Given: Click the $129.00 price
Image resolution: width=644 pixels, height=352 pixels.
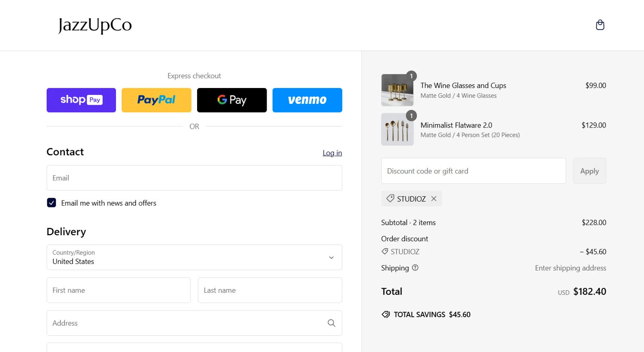Looking at the screenshot, I should [x=594, y=125].
